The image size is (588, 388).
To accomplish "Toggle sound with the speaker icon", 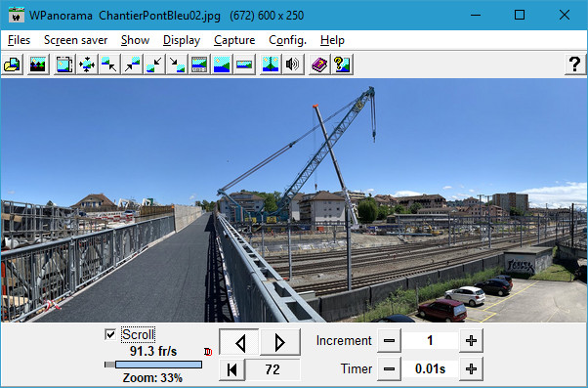I will 293,65.
